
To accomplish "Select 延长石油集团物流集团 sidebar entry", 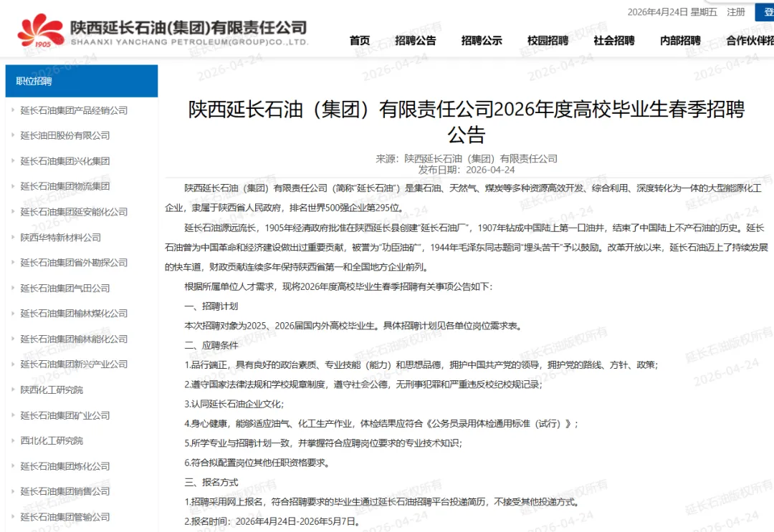I will coord(64,186).
